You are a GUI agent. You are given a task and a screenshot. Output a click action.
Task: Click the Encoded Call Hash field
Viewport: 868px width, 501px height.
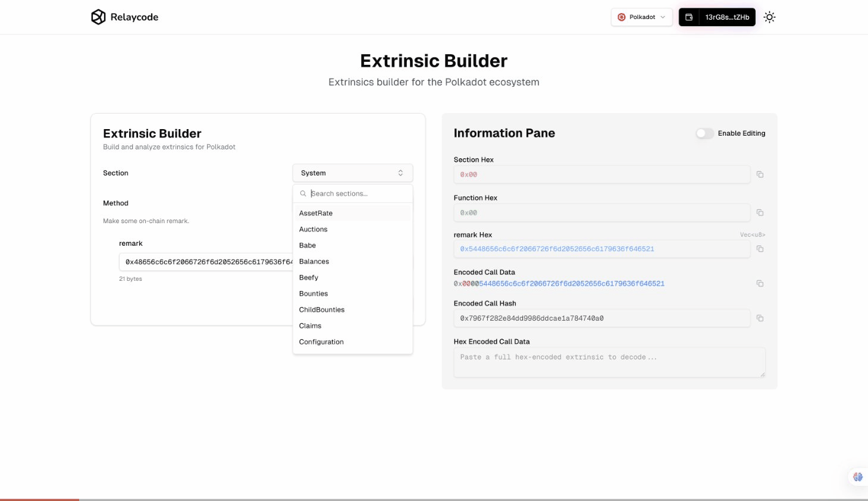pyautogui.click(x=602, y=318)
